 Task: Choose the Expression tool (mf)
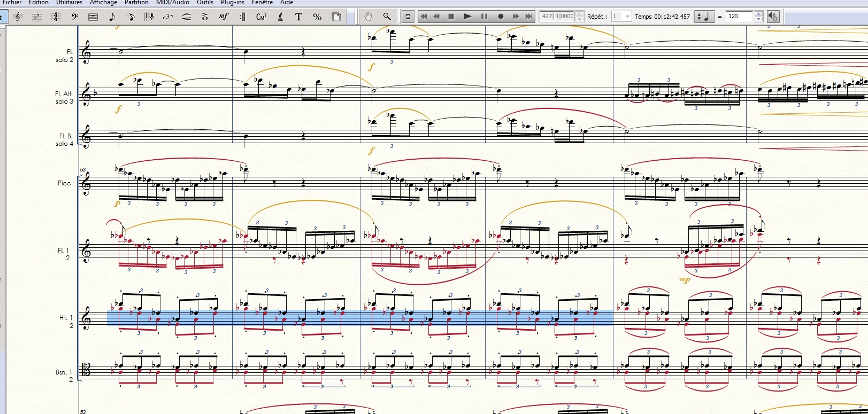(224, 17)
